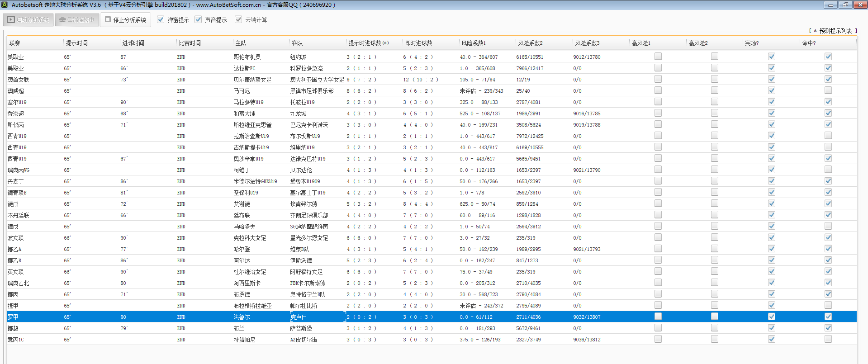Click the 主队 column header
This screenshot has width=868, height=364.
click(241, 43)
